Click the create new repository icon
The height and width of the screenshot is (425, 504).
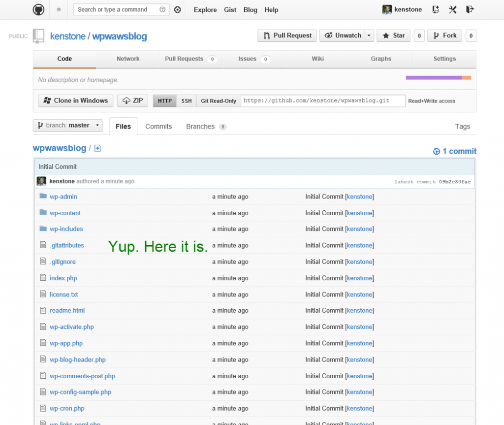click(436, 9)
